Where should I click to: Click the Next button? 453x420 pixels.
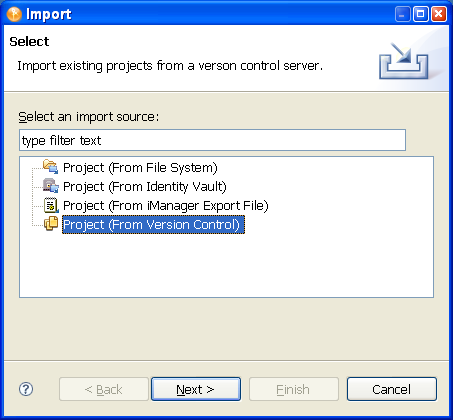[x=196, y=389]
